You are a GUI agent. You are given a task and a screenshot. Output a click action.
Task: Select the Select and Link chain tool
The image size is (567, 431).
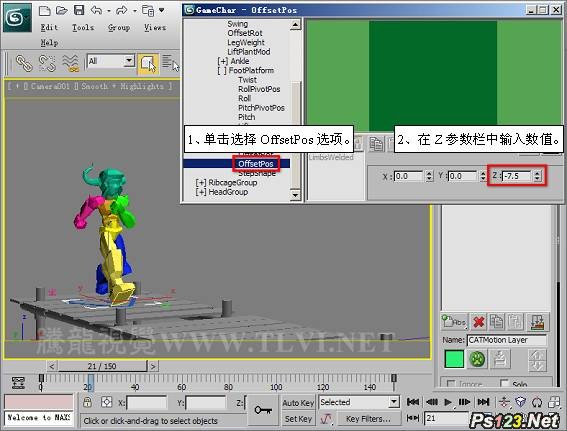[x=24, y=63]
